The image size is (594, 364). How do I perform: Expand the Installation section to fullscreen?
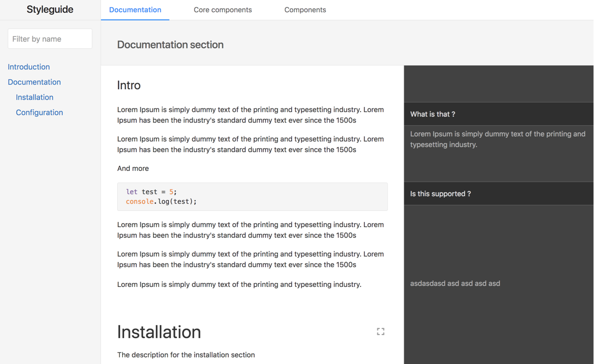tap(380, 332)
